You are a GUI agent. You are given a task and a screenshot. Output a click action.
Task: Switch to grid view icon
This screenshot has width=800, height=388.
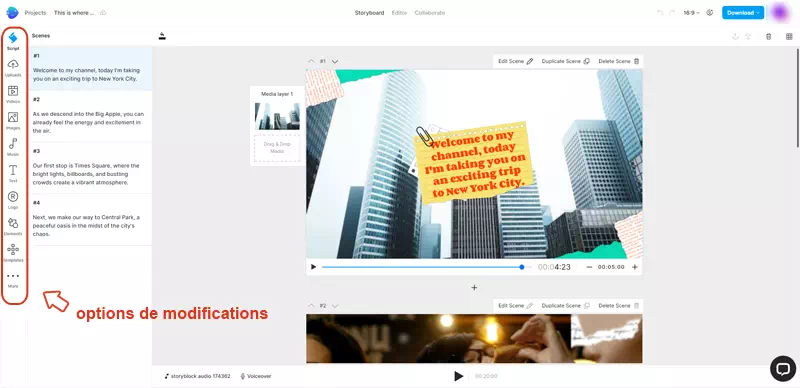tap(789, 36)
